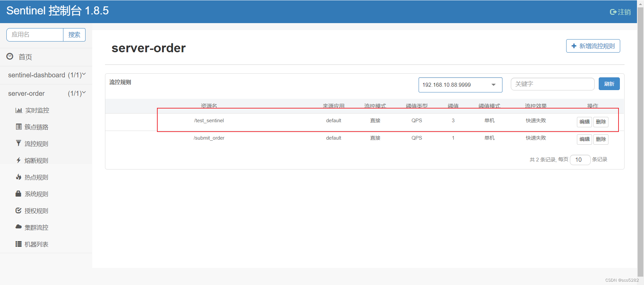644x285 pixels.
Task: Open 系统规则 menu item
Action: pos(36,194)
